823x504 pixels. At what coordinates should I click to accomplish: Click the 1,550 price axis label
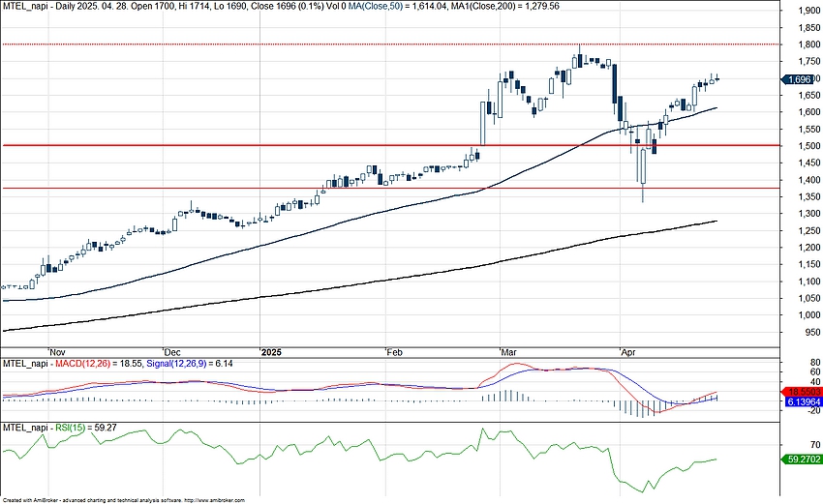pos(808,129)
